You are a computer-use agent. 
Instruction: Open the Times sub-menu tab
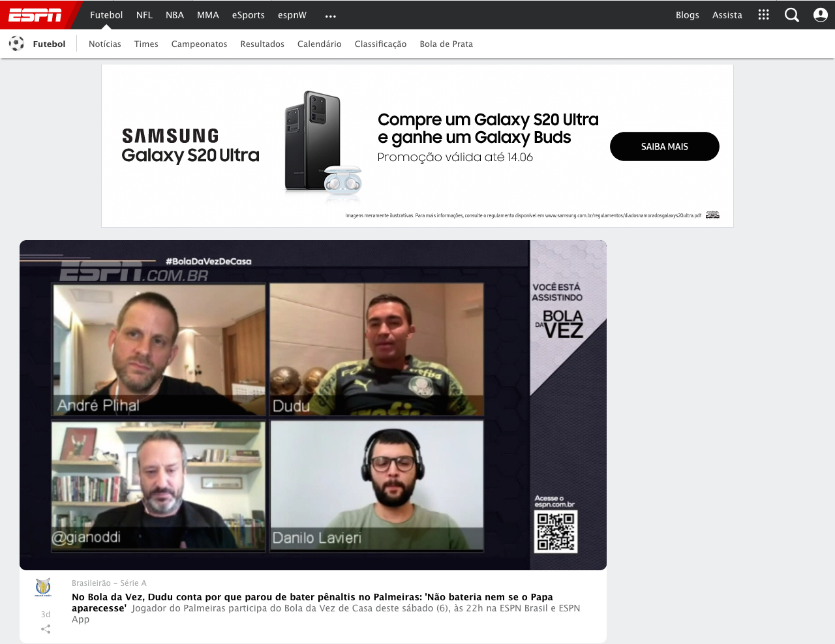146,44
